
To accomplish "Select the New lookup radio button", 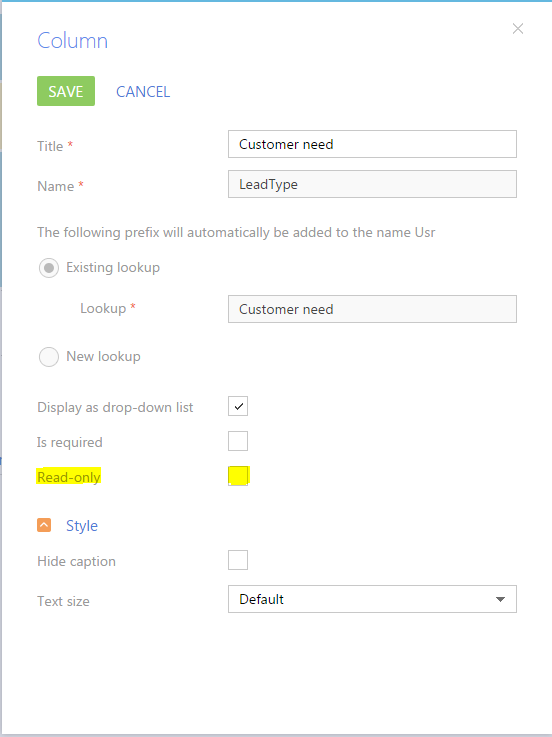I will point(49,357).
